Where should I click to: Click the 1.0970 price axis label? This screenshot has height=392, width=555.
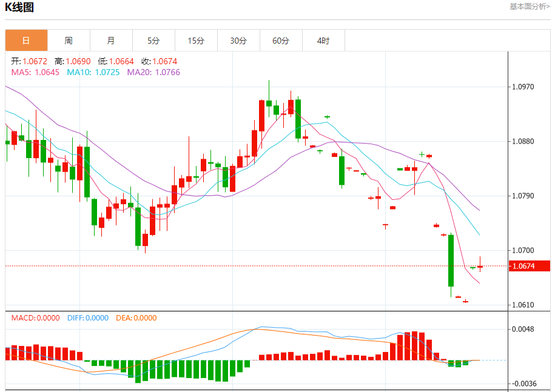click(523, 87)
